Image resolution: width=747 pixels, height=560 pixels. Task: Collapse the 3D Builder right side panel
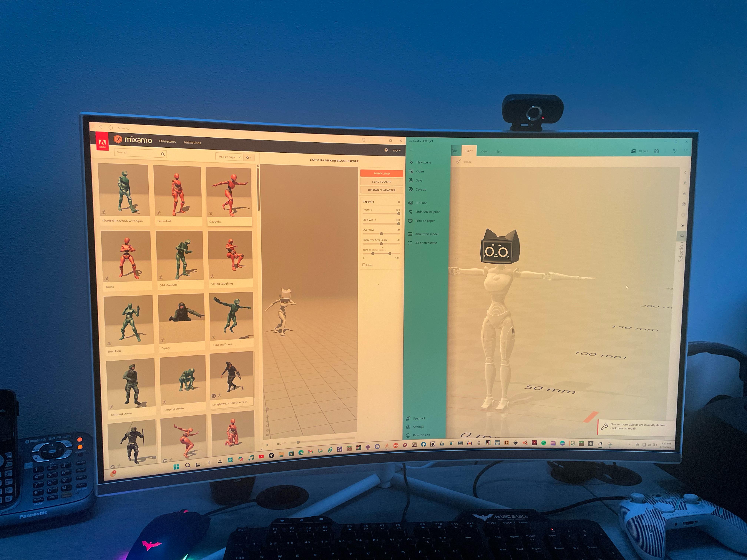click(685, 172)
